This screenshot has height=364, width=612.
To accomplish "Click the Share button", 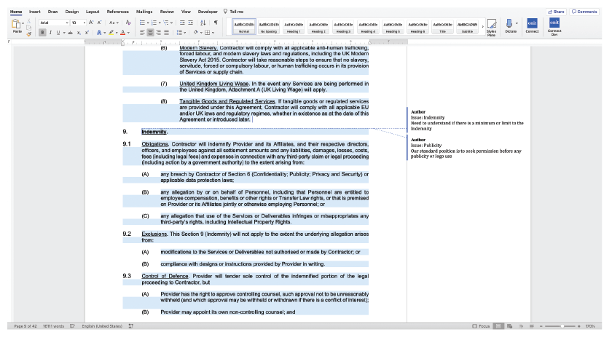I will pos(556,12).
